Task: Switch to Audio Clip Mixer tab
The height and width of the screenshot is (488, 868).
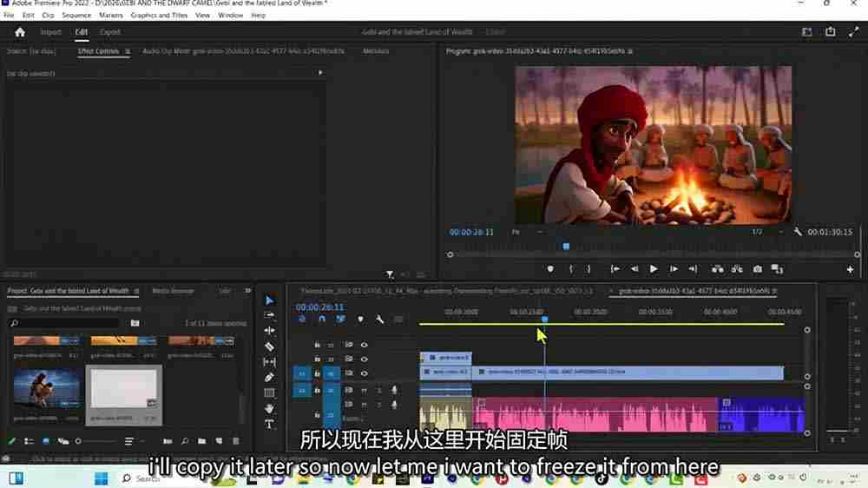Action: tap(244, 51)
